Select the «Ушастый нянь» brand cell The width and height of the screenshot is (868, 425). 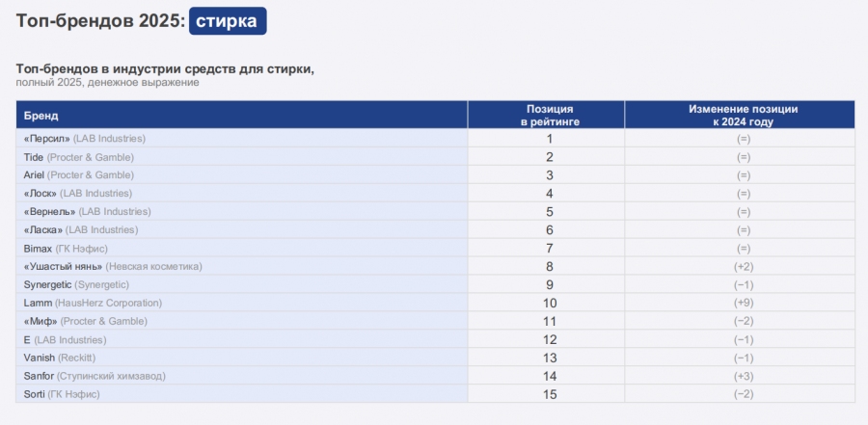tap(113, 266)
